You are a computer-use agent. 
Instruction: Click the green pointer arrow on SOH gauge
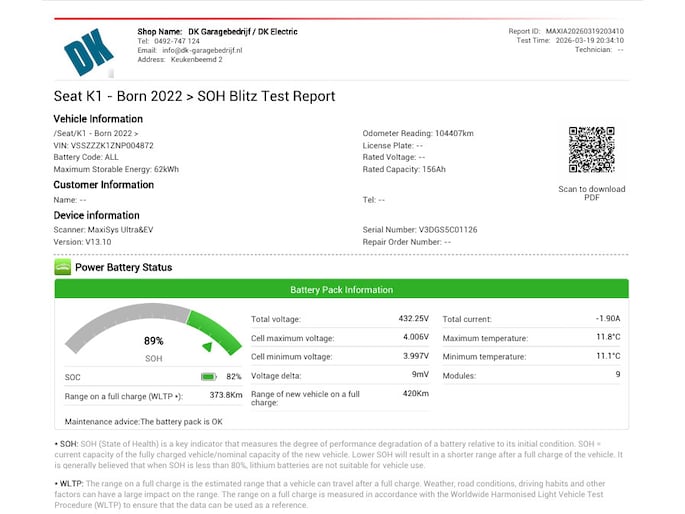pyautogui.click(x=207, y=347)
